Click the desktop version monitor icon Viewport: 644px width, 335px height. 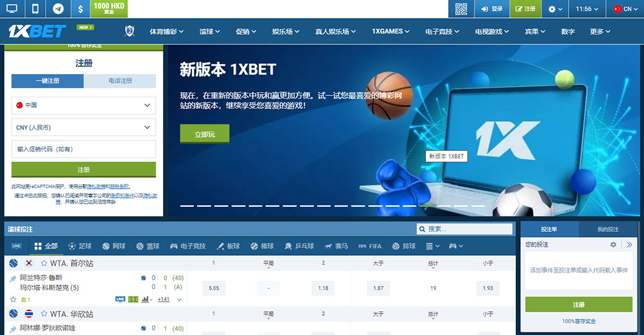coord(12,8)
